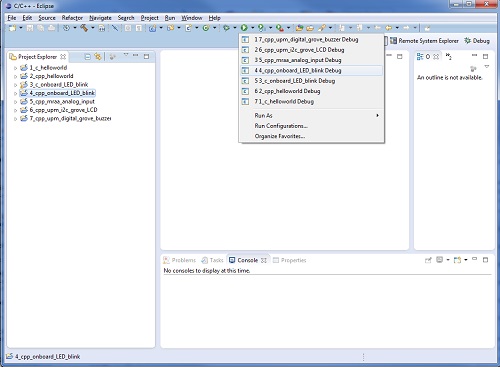Image resolution: width=500 pixels, height=367 pixels.
Task: Click the Open Console icon
Action: (x=457, y=260)
